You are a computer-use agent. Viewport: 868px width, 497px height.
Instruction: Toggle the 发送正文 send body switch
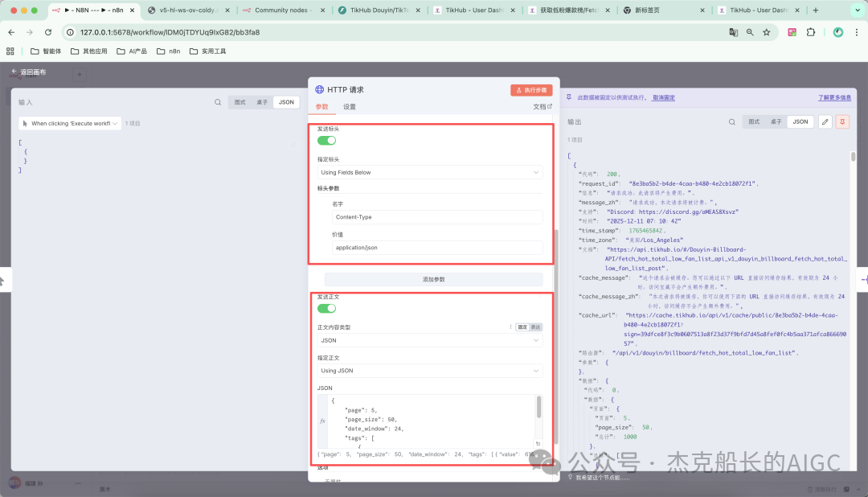point(326,308)
